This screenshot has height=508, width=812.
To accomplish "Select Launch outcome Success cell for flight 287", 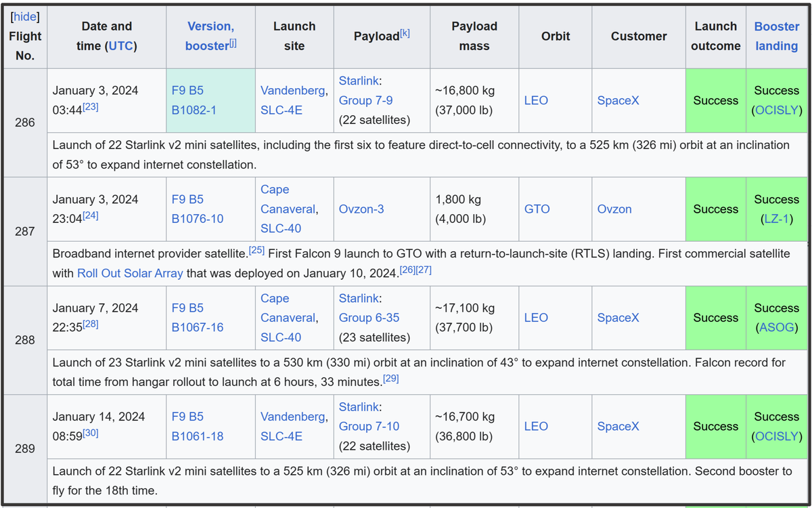I will 716,209.
